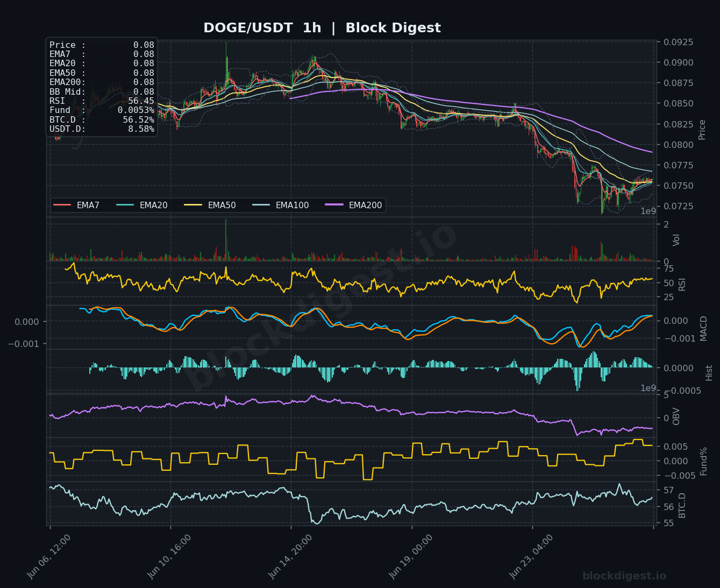Click the 0.0800 price tick label
The image size is (720, 588).
tap(678, 145)
